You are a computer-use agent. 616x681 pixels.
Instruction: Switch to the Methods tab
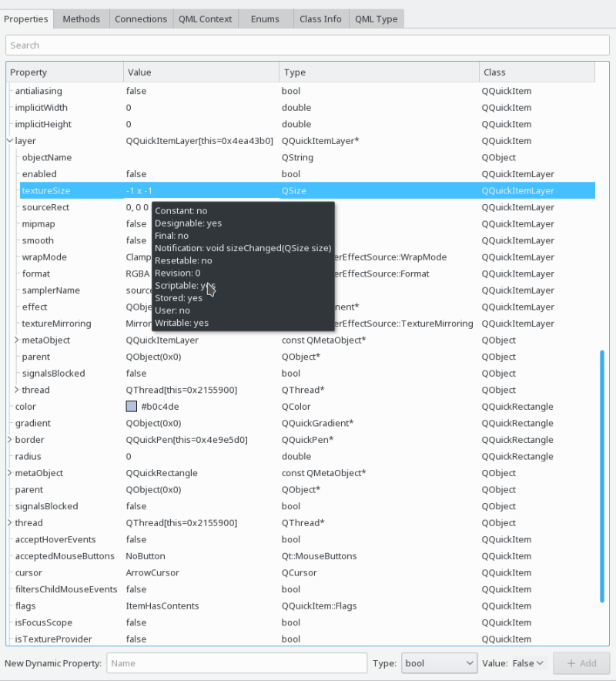click(x=81, y=19)
